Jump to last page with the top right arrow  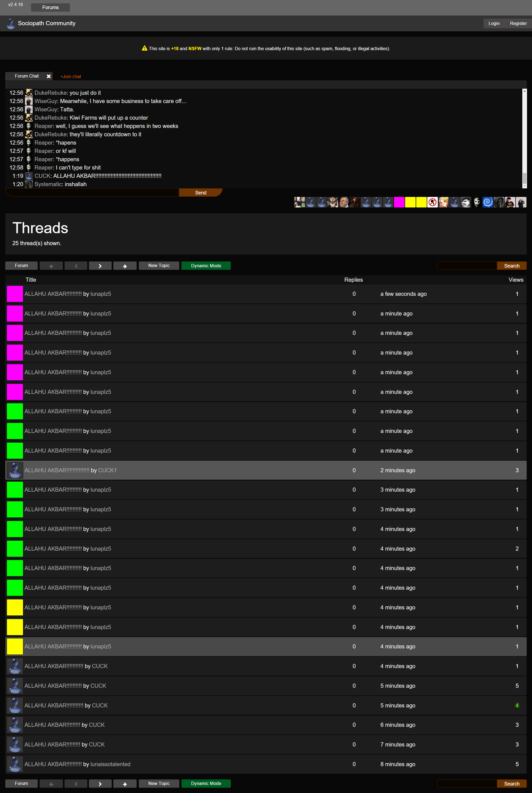[125, 266]
